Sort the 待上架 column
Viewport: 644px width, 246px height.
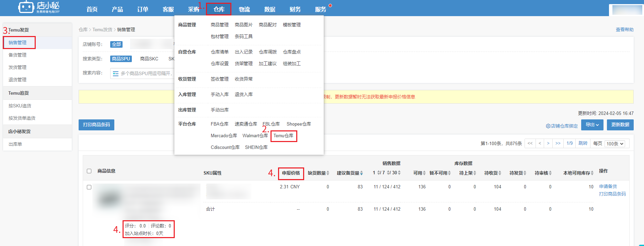point(475,173)
